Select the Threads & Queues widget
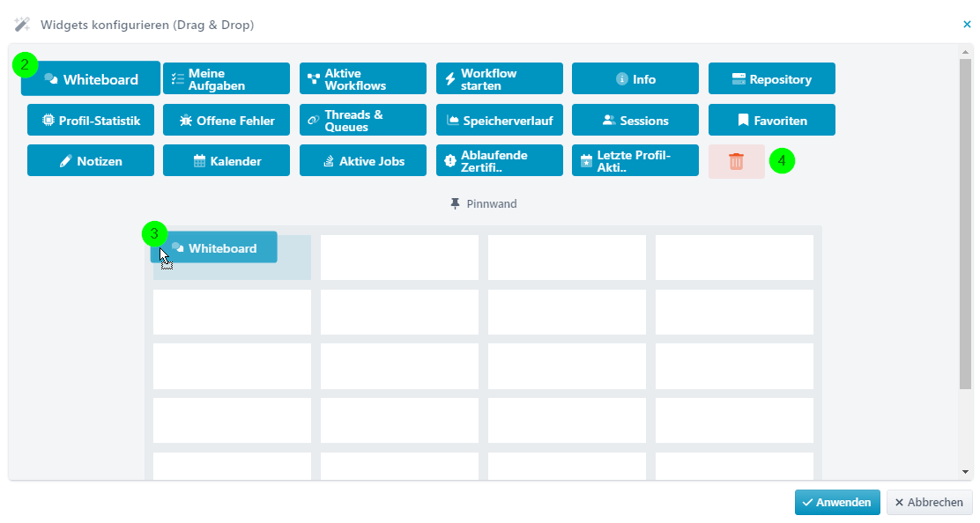The height and width of the screenshot is (523, 980). (x=362, y=120)
